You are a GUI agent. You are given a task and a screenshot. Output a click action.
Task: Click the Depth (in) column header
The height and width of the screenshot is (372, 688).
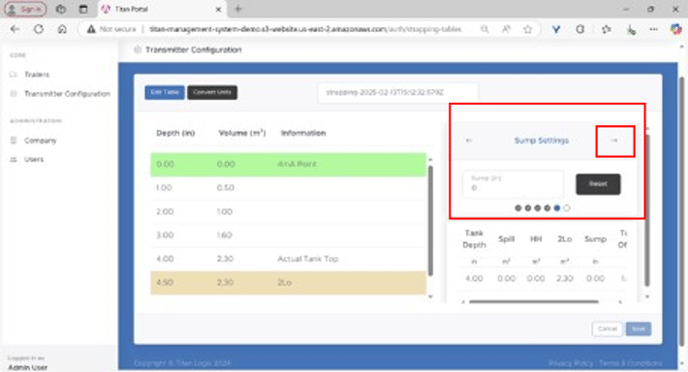click(176, 133)
